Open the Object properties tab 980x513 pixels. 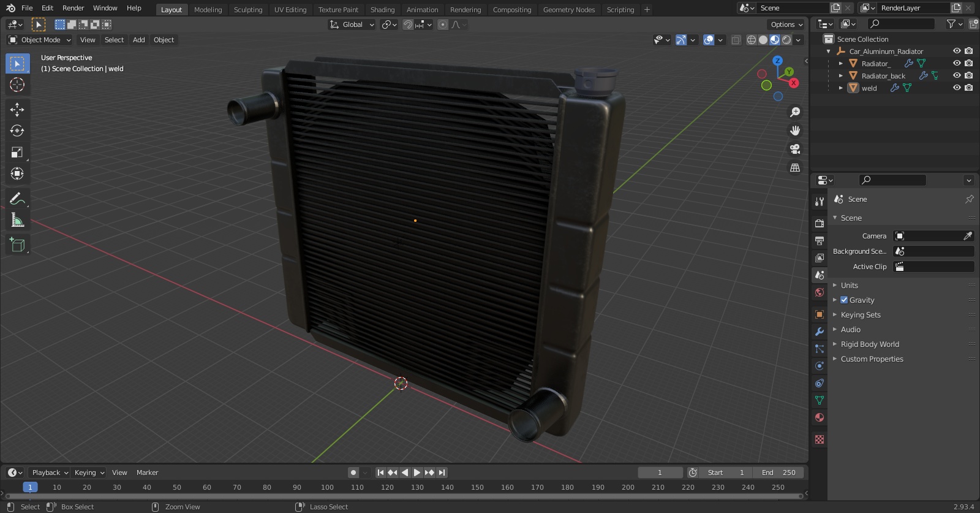[820, 314]
